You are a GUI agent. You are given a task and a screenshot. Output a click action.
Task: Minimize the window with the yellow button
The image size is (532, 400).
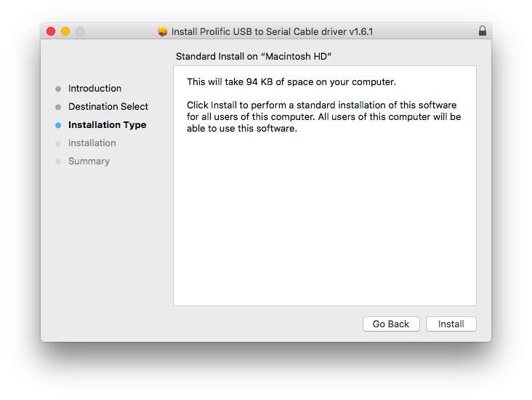(x=65, y=31)
